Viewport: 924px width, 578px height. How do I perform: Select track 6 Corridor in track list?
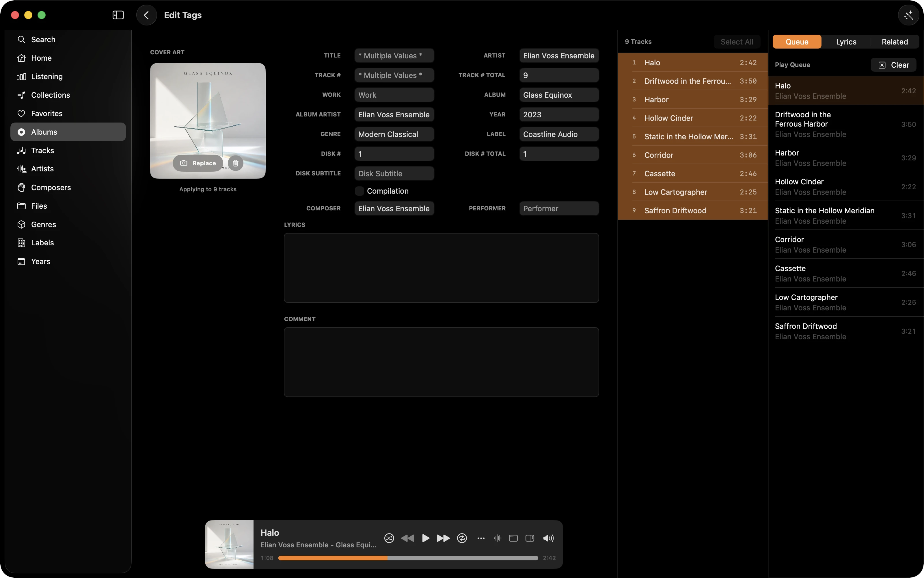693,155
